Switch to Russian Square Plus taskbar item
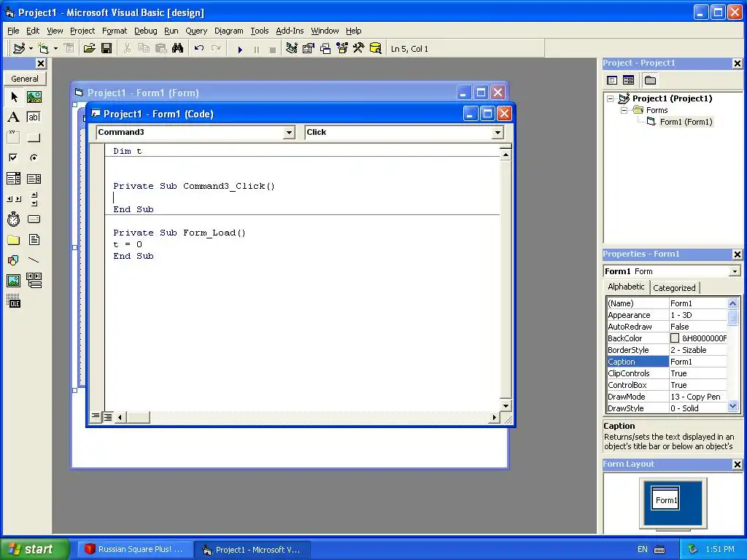Image resolution: width=747 pixels, height=560 pixels. pos(135,549)
